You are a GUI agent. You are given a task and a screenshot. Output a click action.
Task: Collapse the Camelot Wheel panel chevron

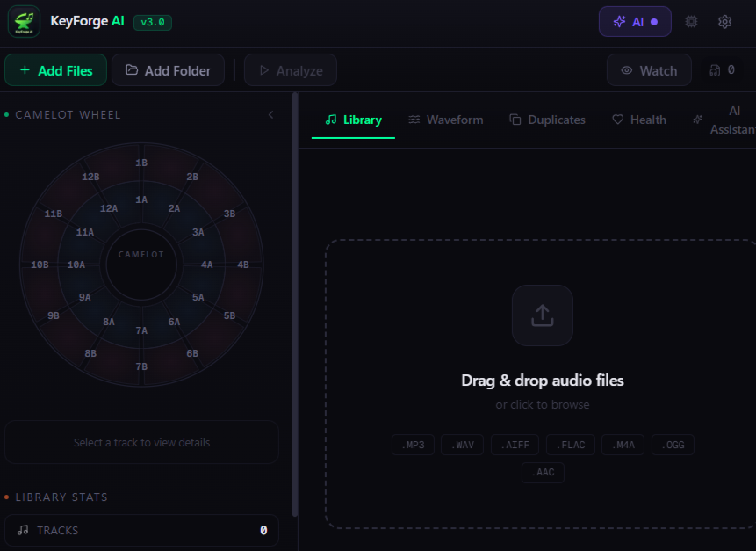(x=271, y=115)
